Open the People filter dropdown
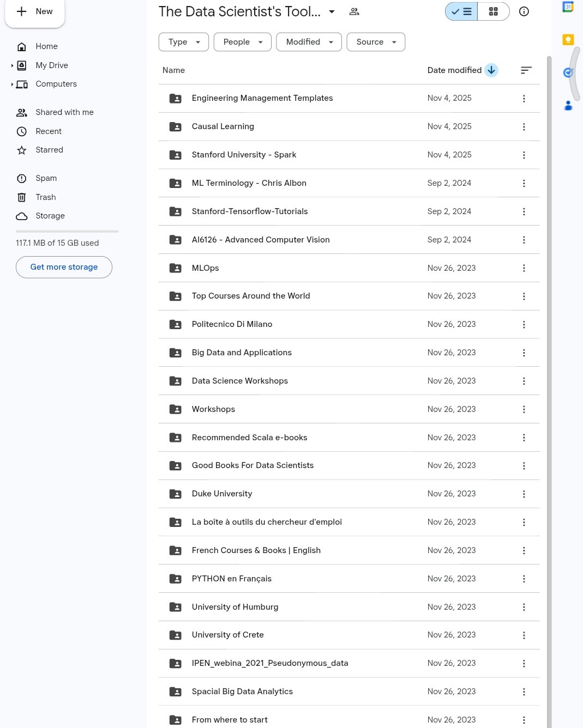This screenshot has height=728, width=583. [x=243, y=42]
